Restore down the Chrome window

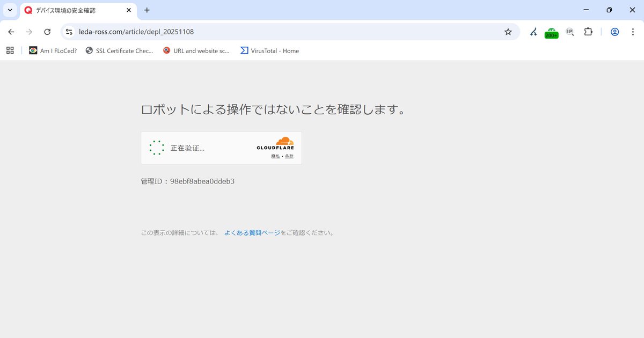coord(609,10)
